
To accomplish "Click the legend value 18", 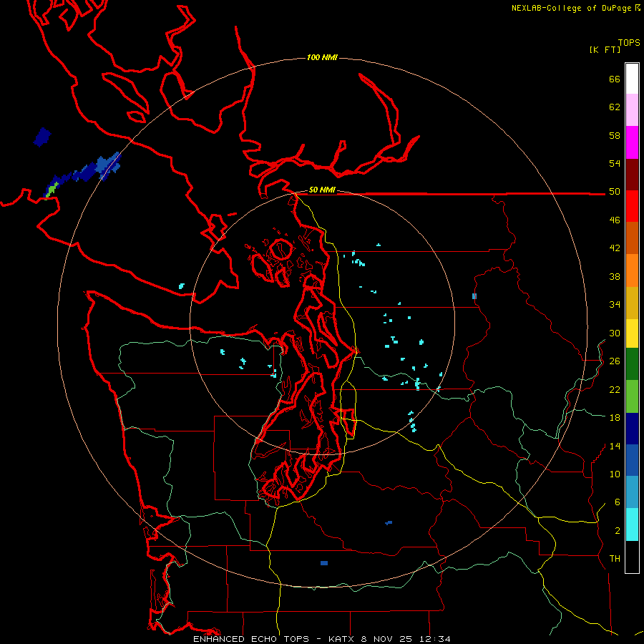I will click(x=615, y=418).
